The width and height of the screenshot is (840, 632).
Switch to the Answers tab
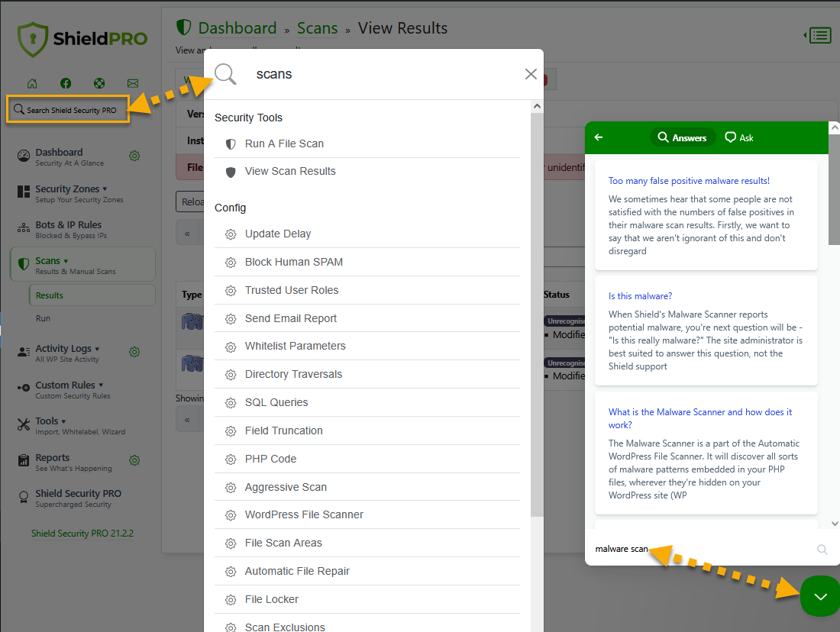pos(683,137)
